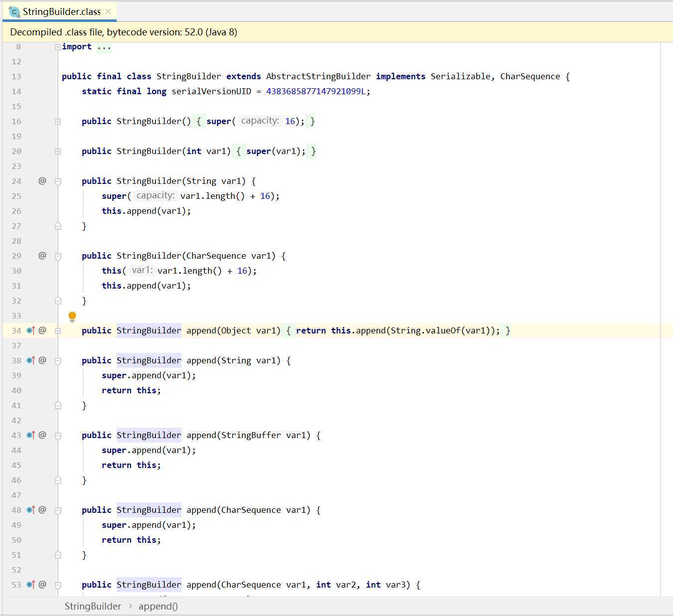Click this.append(var1) on line 26
The height and width of the screenshot is (616, 673).
144,211
